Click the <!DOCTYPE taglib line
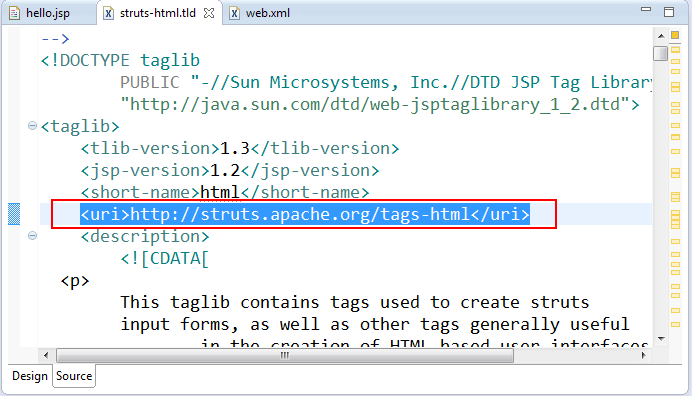This screenshot has height=396, width=692. click(120, 60)
